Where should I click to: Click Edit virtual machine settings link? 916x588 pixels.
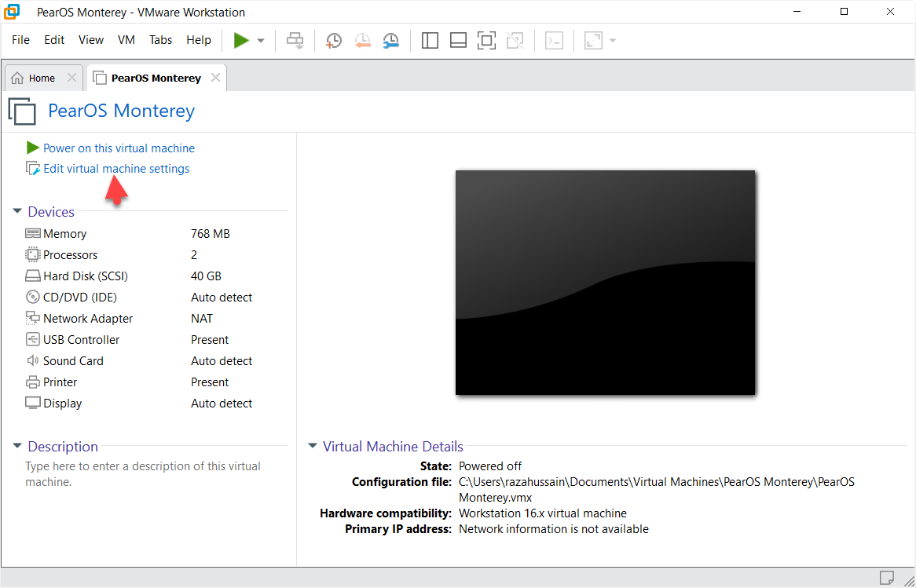(x=116, y=169)
